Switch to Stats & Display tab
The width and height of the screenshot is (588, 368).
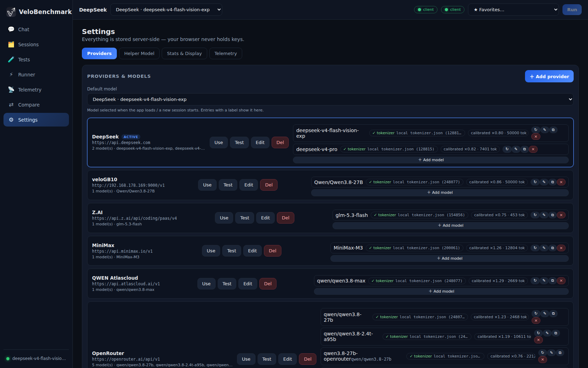pyautogui.click(x=184, y=54)
